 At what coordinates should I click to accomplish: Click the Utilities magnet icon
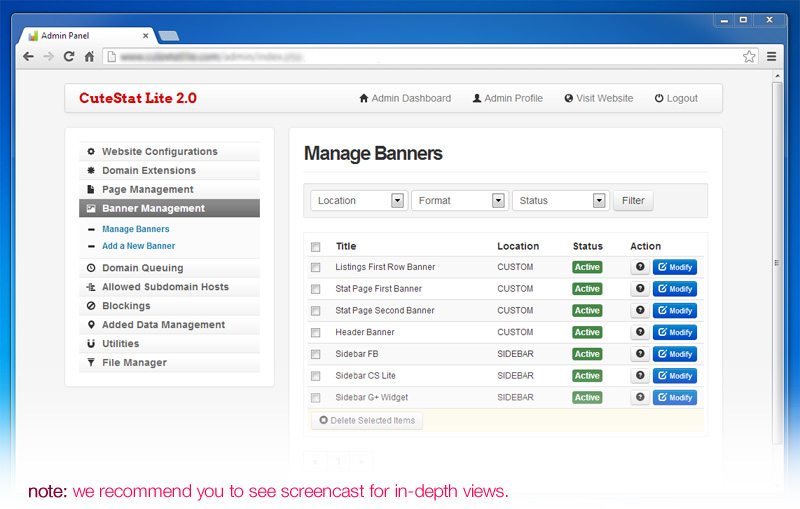click(x=91, y=343)
